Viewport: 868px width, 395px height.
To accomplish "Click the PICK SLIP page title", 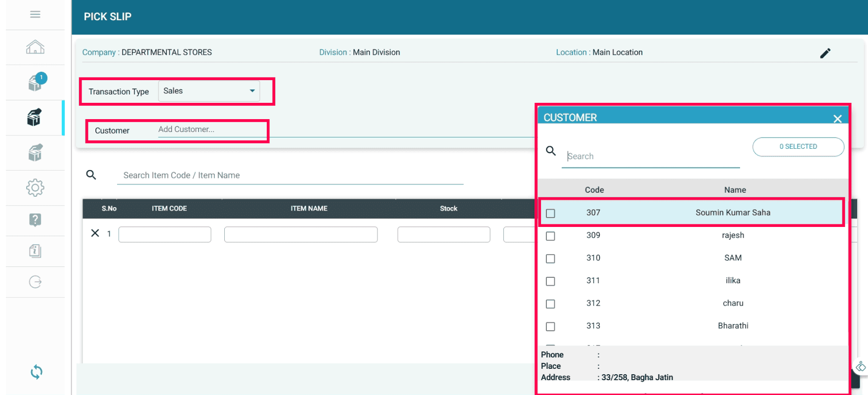I will (108, 17).
